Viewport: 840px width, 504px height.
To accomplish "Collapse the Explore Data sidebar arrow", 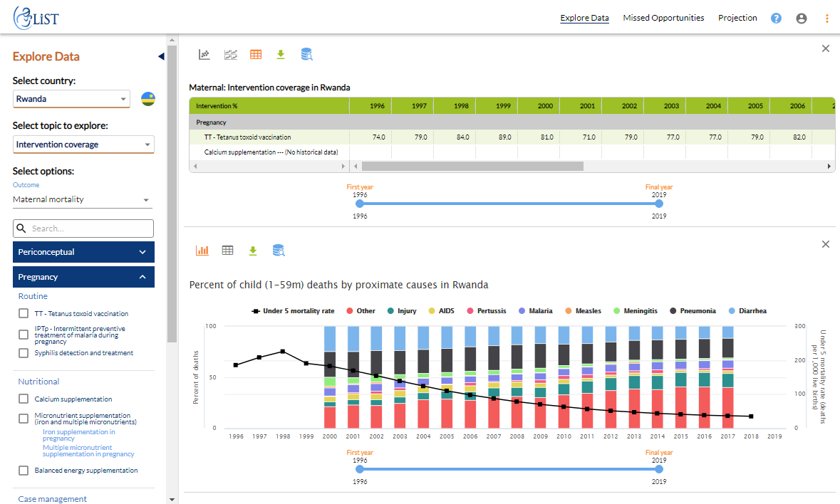I will coord(161,56).
